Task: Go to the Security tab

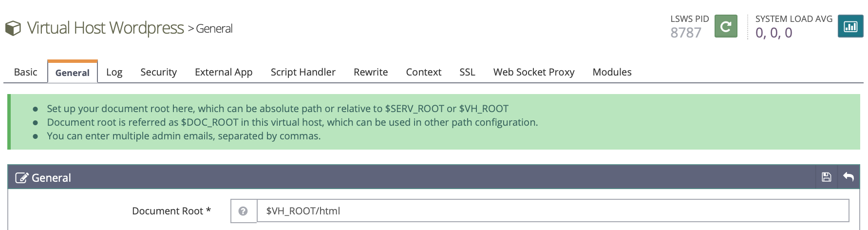Action: tap(158, 72)
